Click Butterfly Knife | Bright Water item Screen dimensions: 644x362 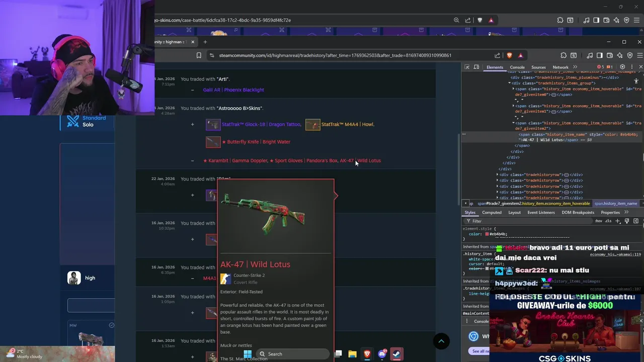click(256, 142)
